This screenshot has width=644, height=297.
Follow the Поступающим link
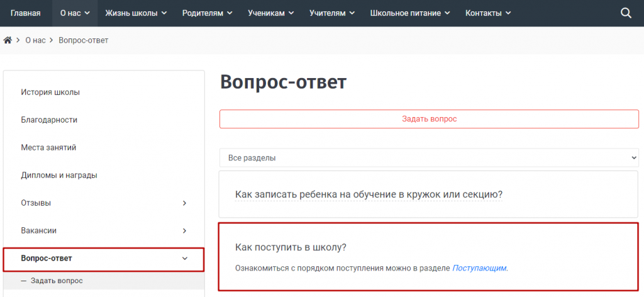click(479, 268)
